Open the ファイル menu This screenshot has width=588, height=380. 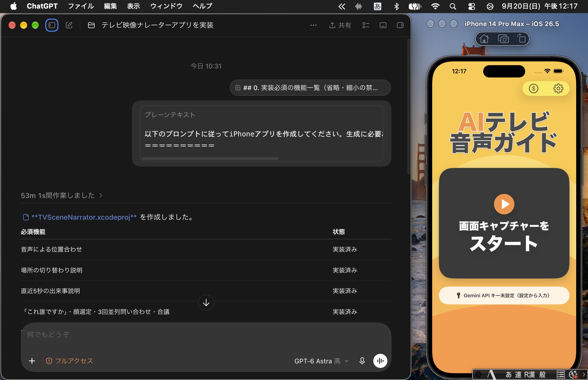point(81,6)
